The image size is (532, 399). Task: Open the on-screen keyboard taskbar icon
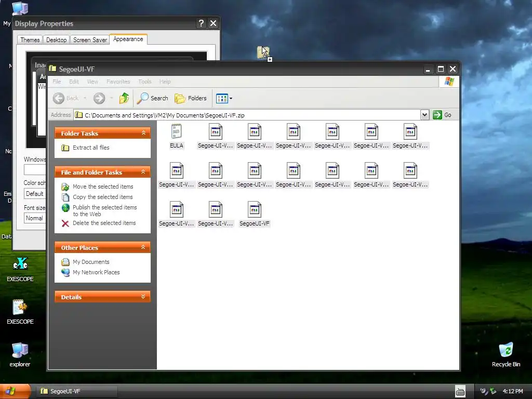[460, 392]
